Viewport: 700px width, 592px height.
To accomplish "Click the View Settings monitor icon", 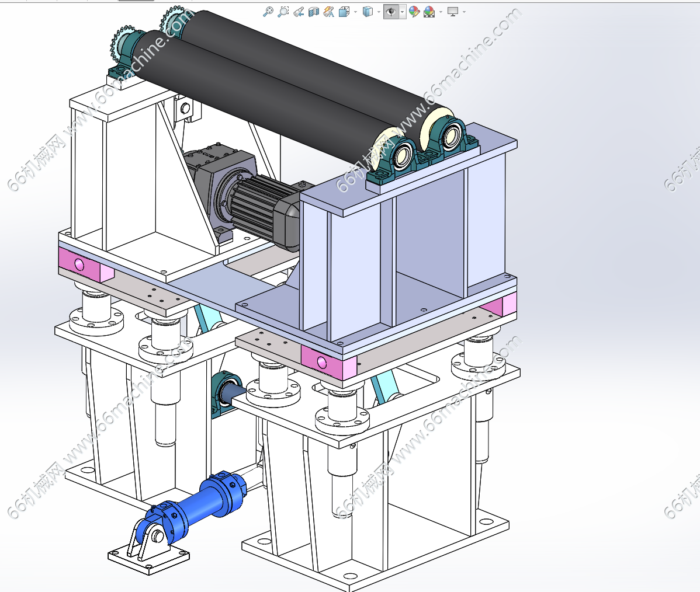I will (453, 11).
